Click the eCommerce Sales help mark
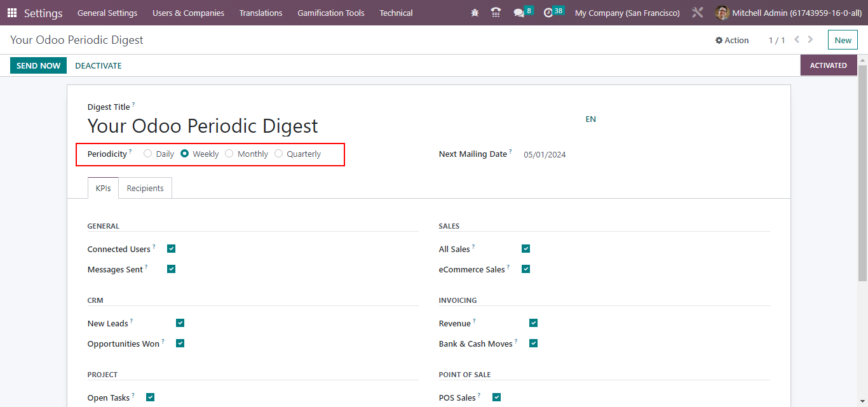Image resolution: width=868 pixels, height=407 pixels. [x=508, y=267]
